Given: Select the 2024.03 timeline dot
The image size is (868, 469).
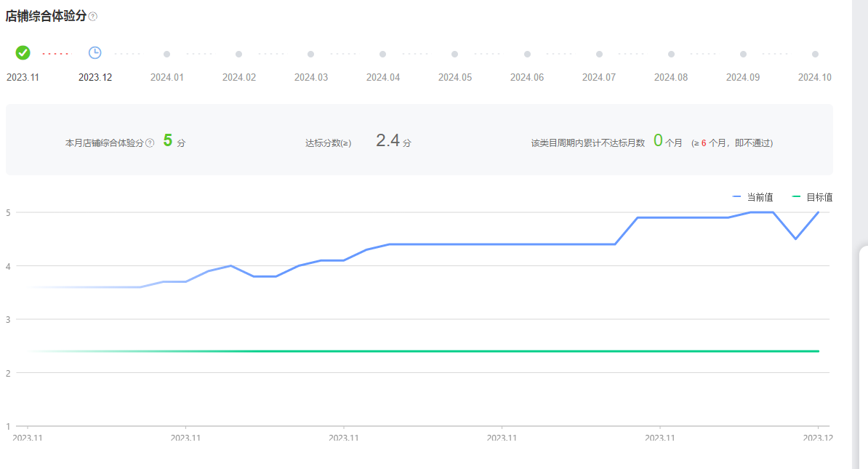Looking at the screenshot, I should 311,54.
